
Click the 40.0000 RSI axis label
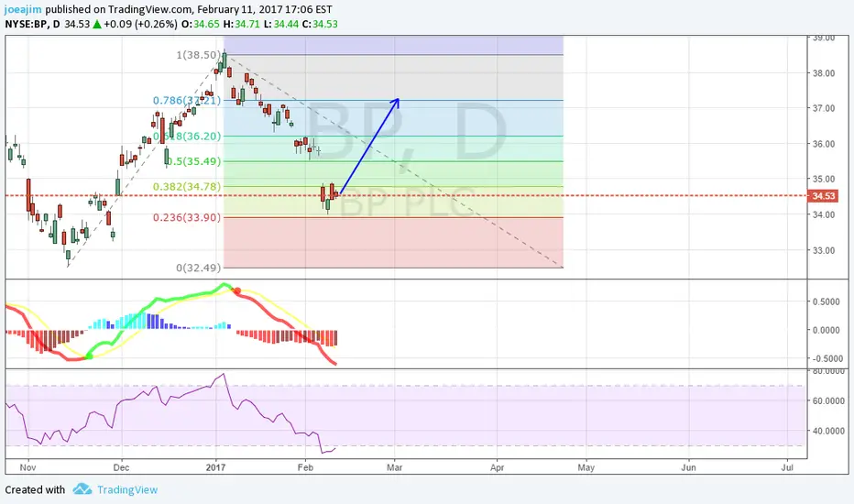[x=828, y=431]
